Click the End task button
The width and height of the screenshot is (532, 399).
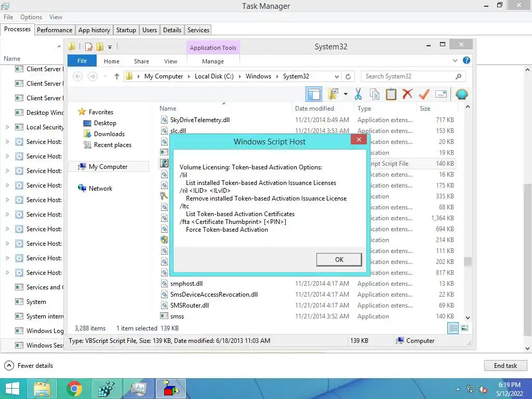(505, 365)
